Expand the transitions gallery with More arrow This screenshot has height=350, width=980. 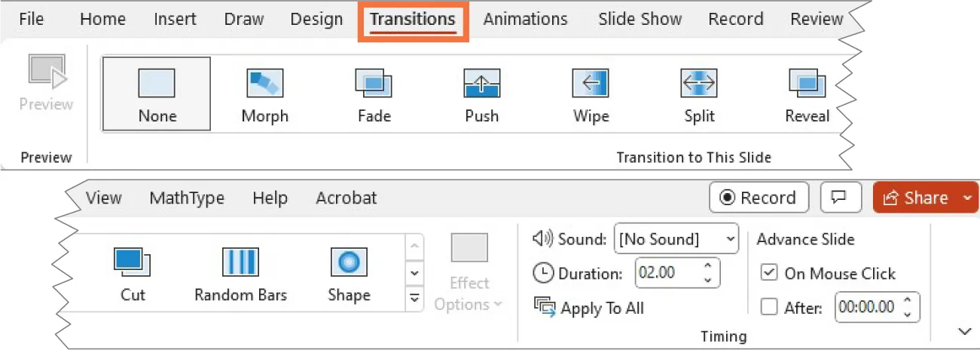click(414, 297)
